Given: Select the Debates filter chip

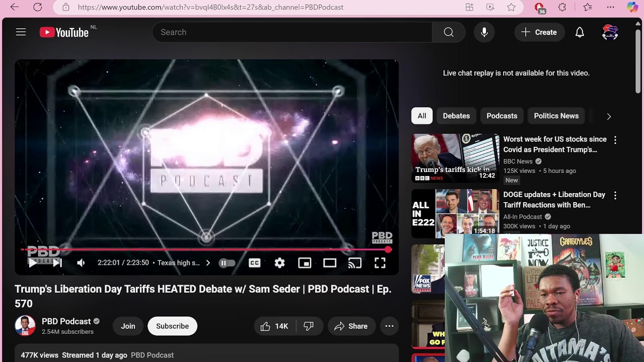Looking at the screenshot, I should pos(456,116).
